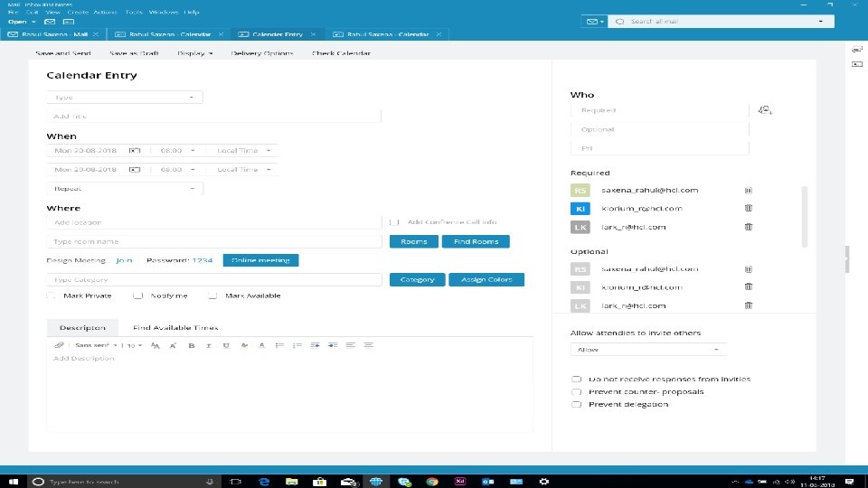Open the Display dropdown in action bar

tap(195, 53)
